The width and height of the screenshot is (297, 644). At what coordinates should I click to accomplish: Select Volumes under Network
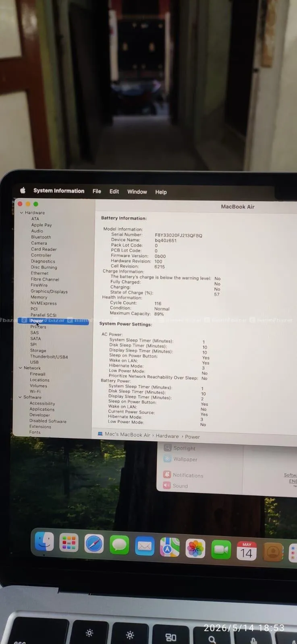click(38, 386)
